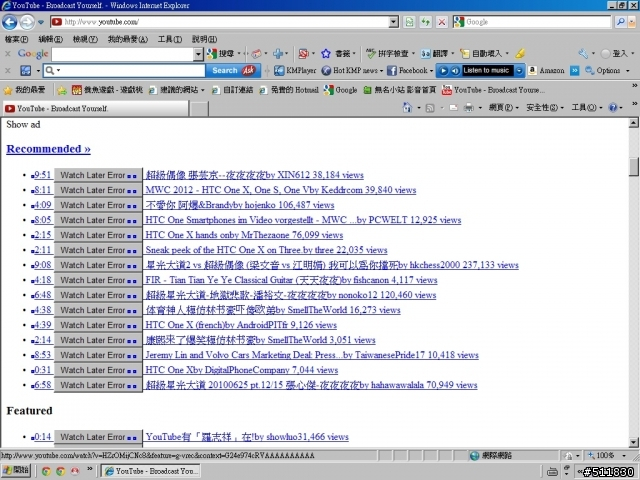Viewport: 640px width, 480px height.
Task: Open the 建議的網站 suggested sites dropdown
Action: 177,90
